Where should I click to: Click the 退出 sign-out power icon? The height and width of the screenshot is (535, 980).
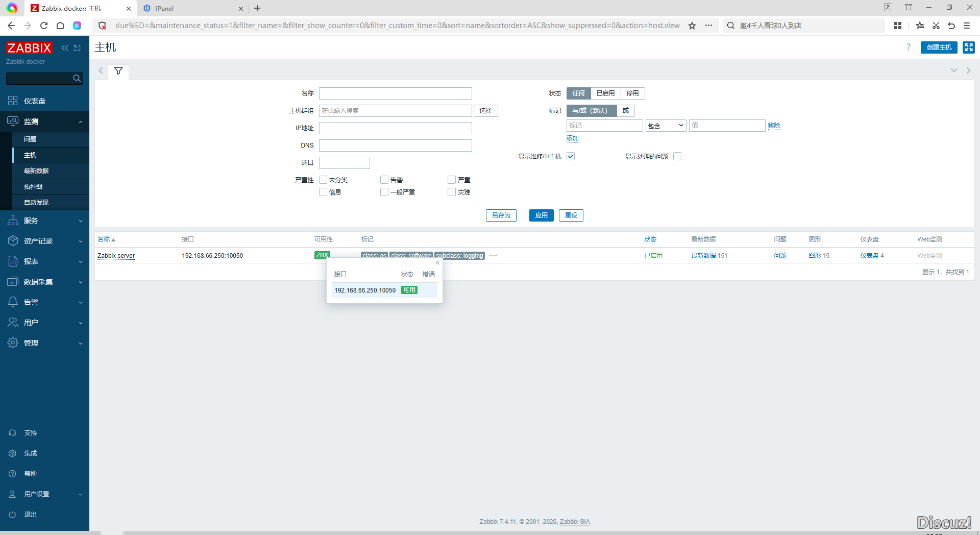[12, 515]
